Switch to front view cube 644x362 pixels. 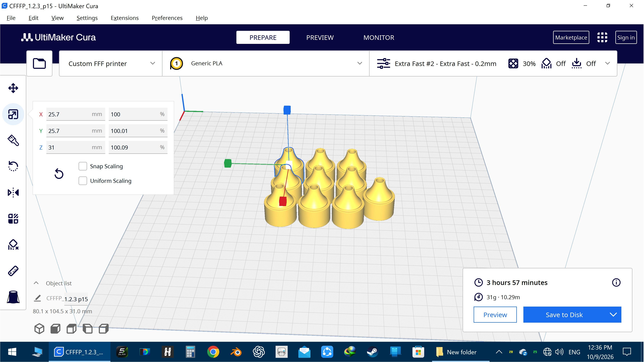click(55, 329)
